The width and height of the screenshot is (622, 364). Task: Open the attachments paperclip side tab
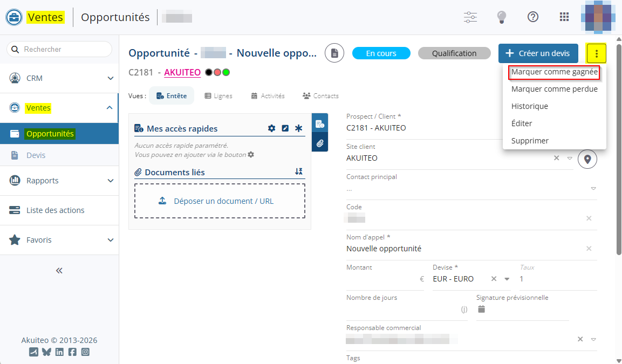(x=320, y=143)
